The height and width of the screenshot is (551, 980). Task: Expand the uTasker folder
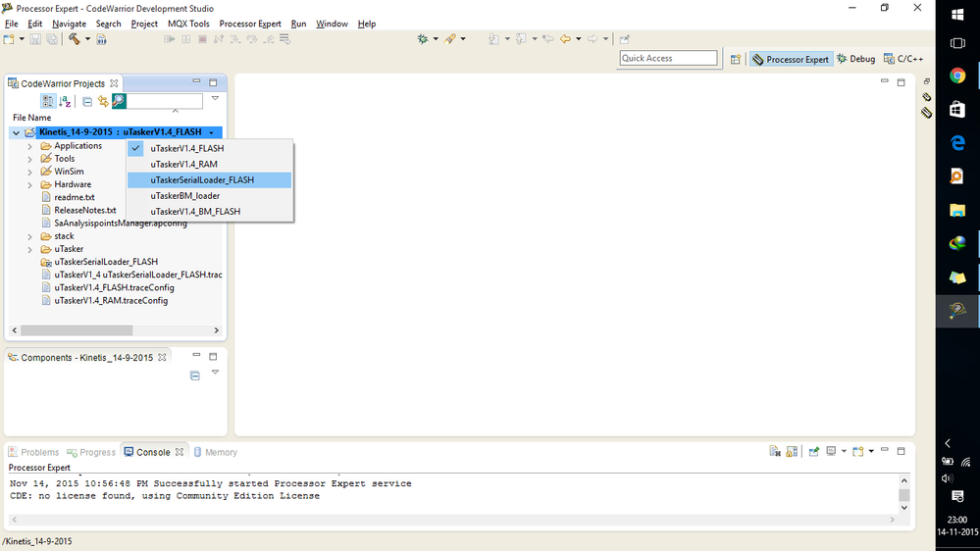[x=29, y=249]
